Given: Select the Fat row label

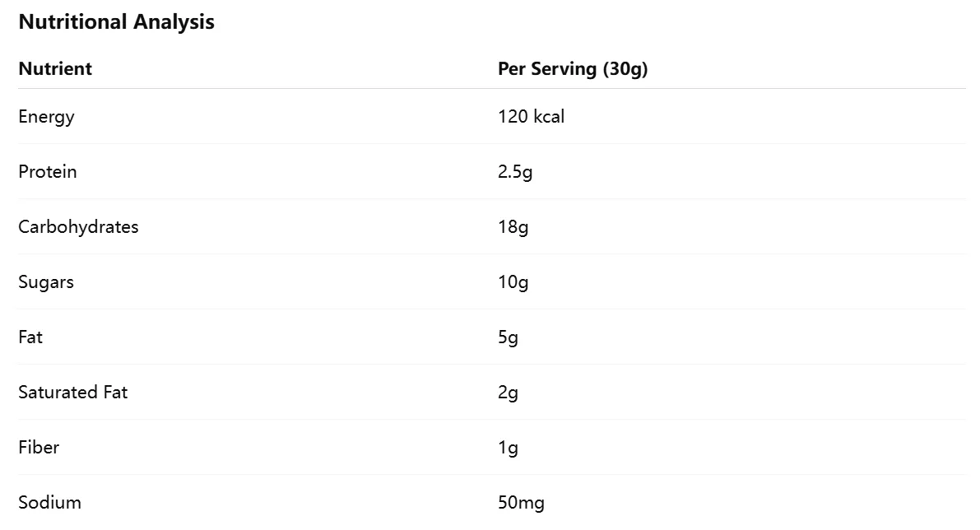Looking at the screenshot, I should pyautogui.click(x=30, y=337).
